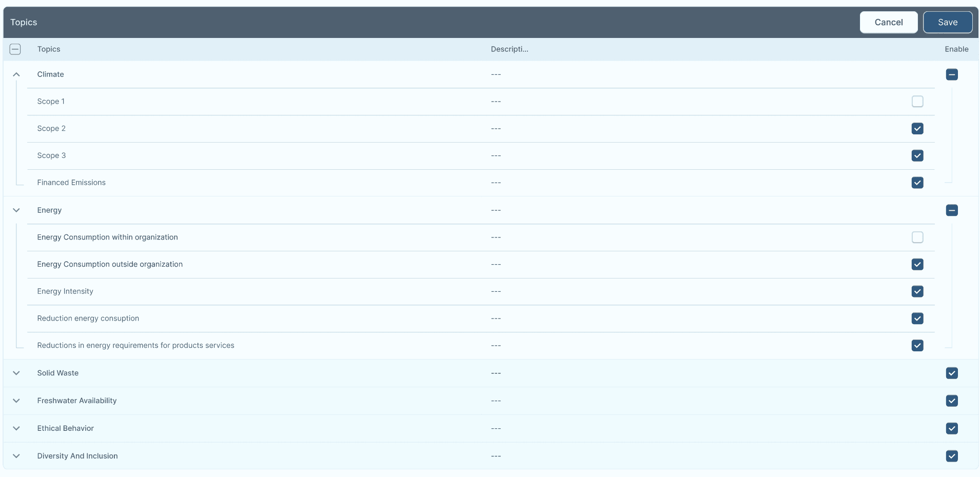Viewport: 980px width, 477px height.
Task: Enable the Scope 1 checkbox
Action: [x=917, y=102]
